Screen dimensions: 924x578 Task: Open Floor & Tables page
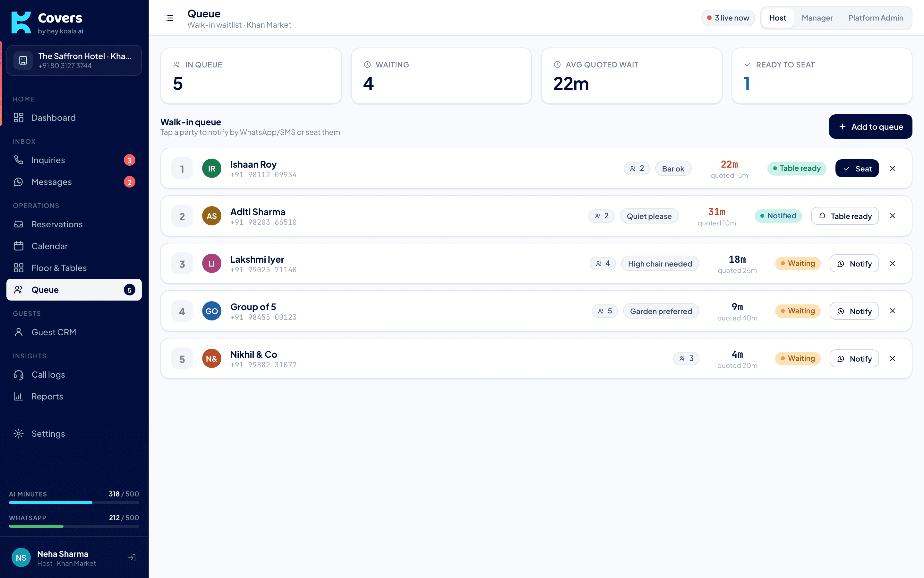[74, 268]
